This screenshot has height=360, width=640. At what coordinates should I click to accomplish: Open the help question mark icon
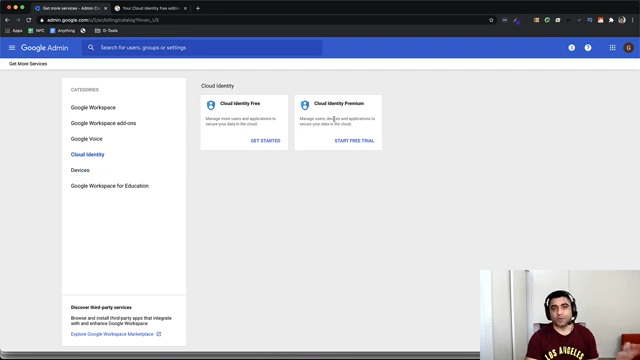coord(588,48)
